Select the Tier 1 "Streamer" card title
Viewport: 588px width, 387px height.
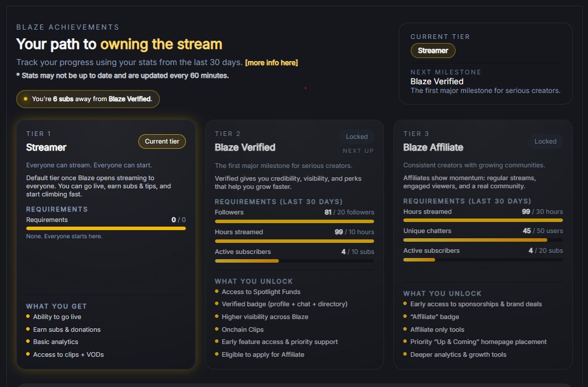[46, 148]
